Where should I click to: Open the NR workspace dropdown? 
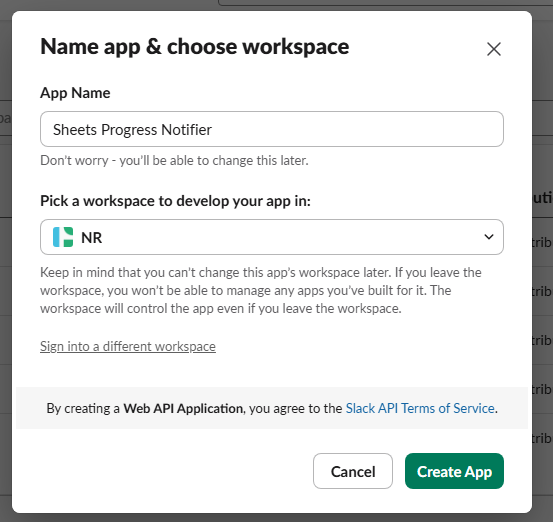pyautogui.click(x=272, y=237)
